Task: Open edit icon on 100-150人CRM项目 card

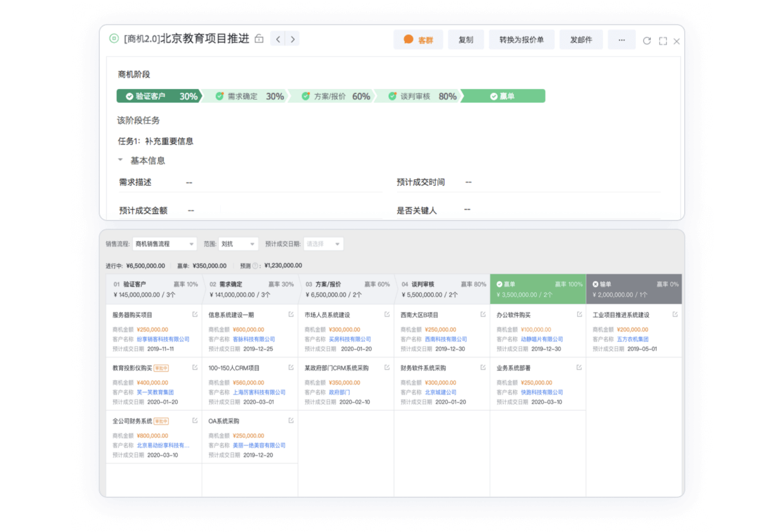Action: [x=291, y=367]
